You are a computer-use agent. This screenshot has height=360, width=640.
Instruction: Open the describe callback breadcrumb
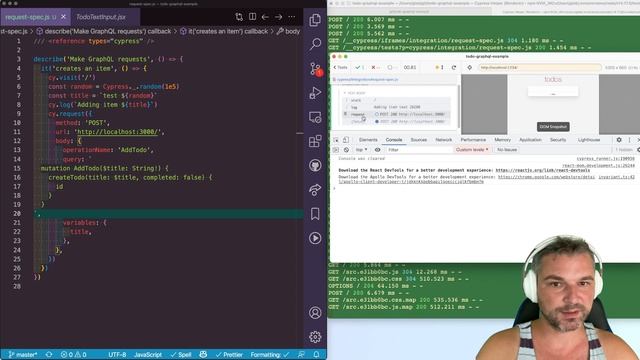104,31
